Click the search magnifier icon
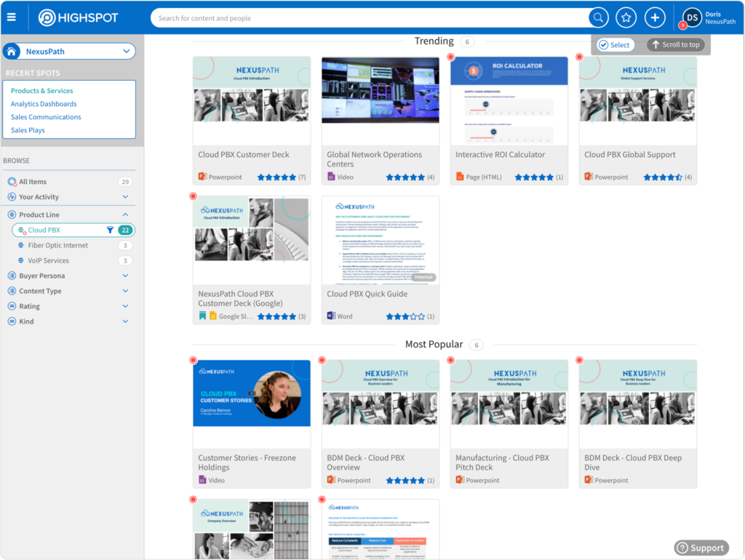Viewport: 745px width, 560px height. (x=598, y=18)
